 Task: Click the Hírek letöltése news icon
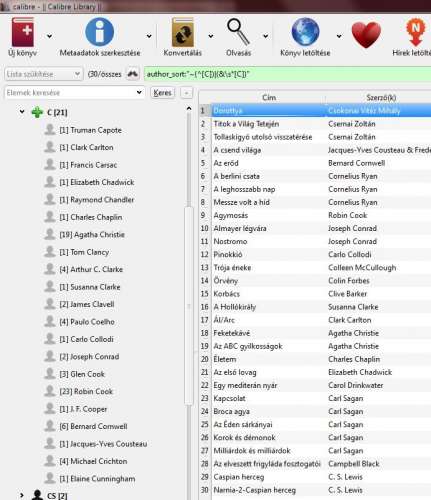point(416,32)
